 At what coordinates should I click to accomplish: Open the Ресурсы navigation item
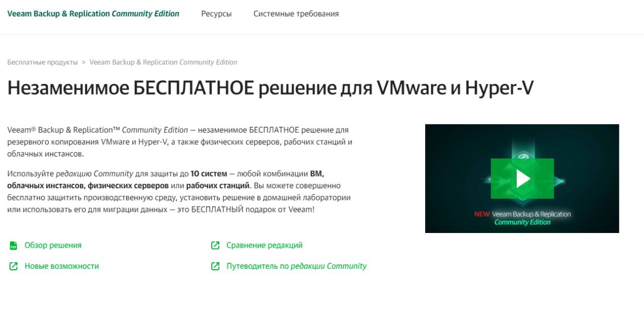[x=216, y=14]
